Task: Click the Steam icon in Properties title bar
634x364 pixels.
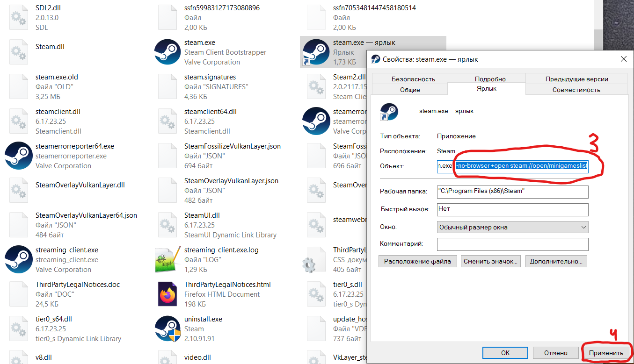Action: (x=375, y=59)
